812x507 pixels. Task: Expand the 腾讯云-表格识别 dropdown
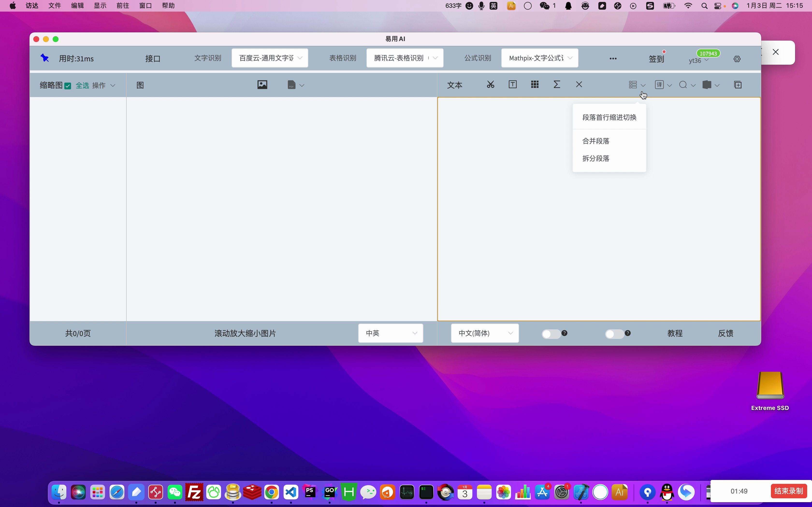[x=405, y=58]
